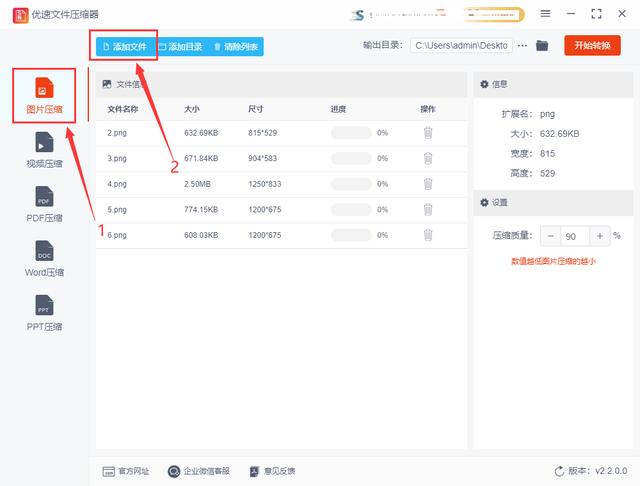Open output folder via folder icon

click(x=542, y=45)
